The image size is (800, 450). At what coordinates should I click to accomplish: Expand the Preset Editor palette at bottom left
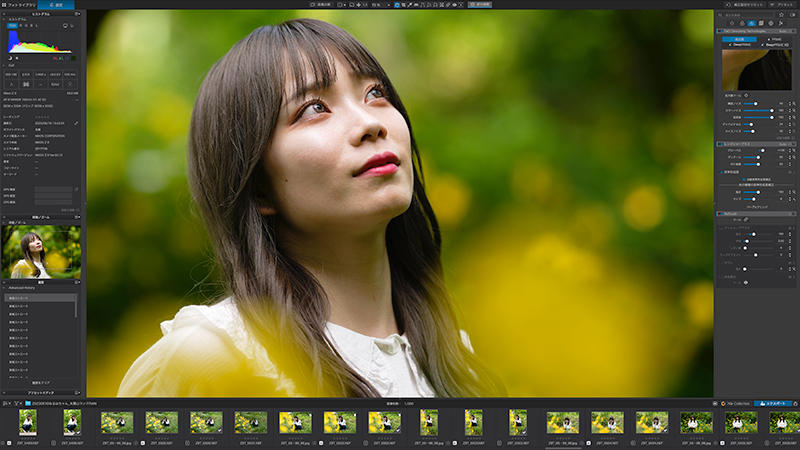pos(41,393)
